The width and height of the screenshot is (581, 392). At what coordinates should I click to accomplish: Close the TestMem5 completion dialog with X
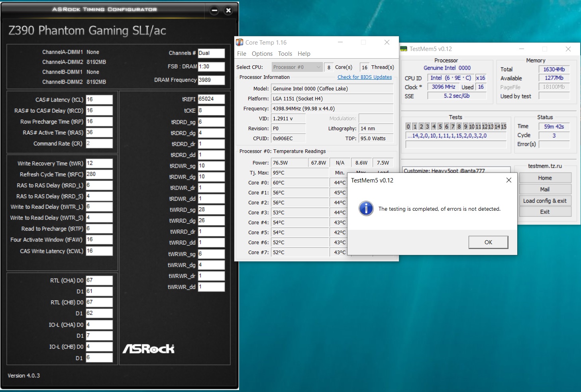508,180
